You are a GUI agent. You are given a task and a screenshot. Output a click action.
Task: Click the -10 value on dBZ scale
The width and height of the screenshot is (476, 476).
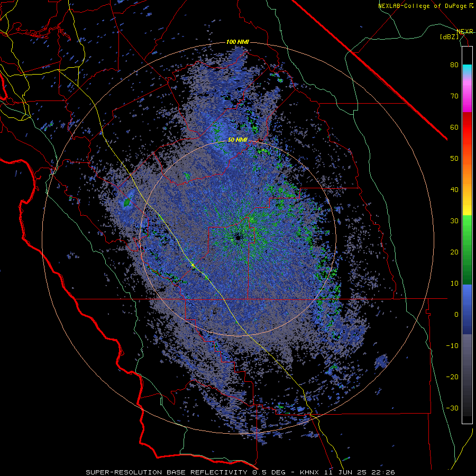tap(452, 346)
